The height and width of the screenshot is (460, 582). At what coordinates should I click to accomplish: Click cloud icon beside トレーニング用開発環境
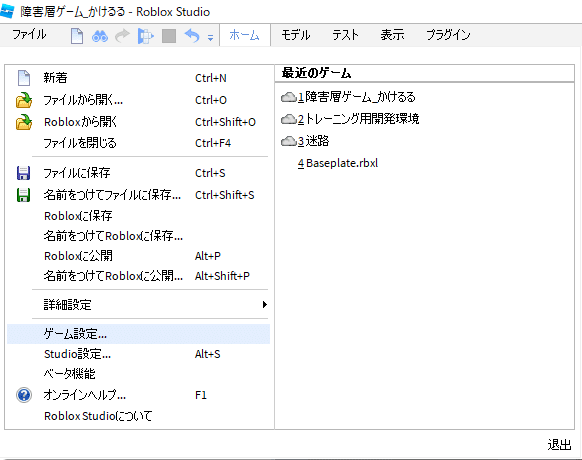[288, 119]
